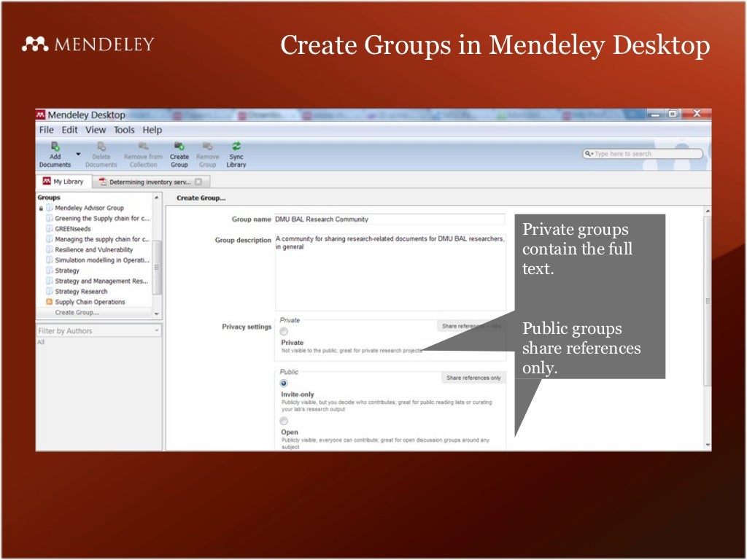747x560 pixels.
Task: Click the search magnifier icon
Action: 589,153
